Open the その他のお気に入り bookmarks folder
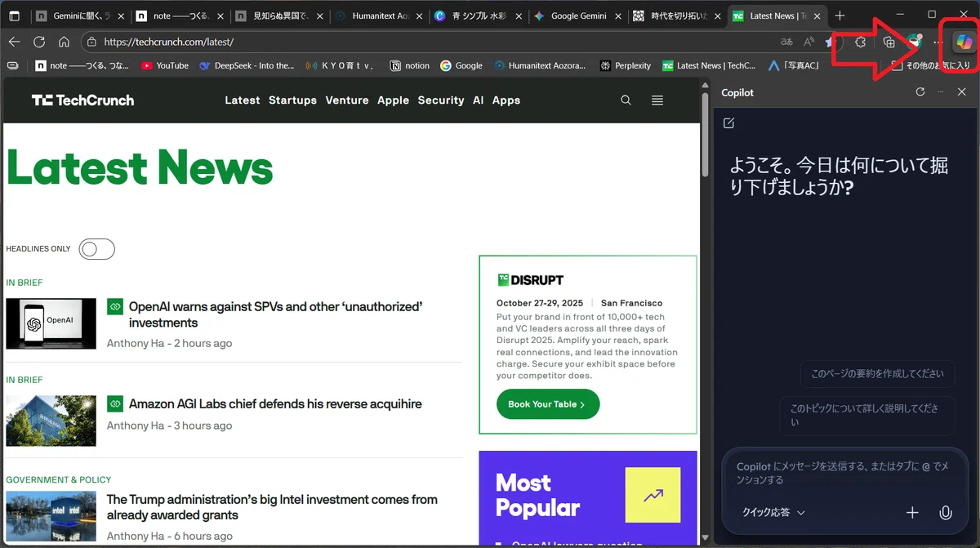 [931, 65]
